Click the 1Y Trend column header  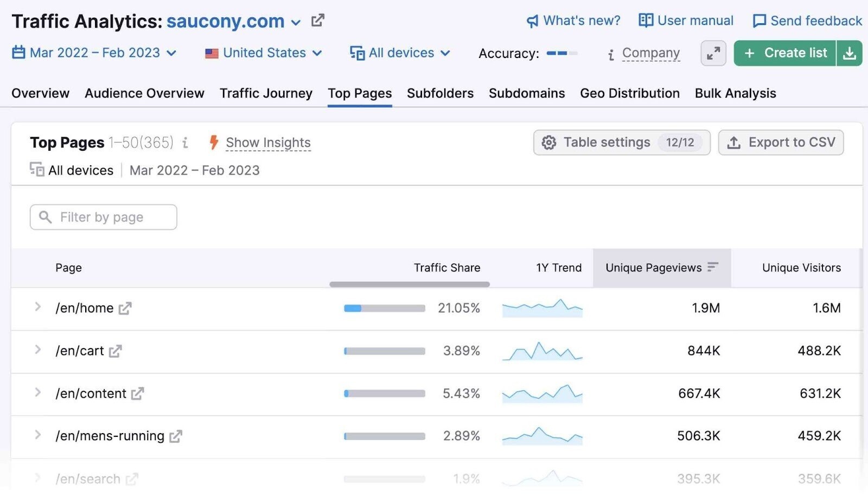point(559,268)
